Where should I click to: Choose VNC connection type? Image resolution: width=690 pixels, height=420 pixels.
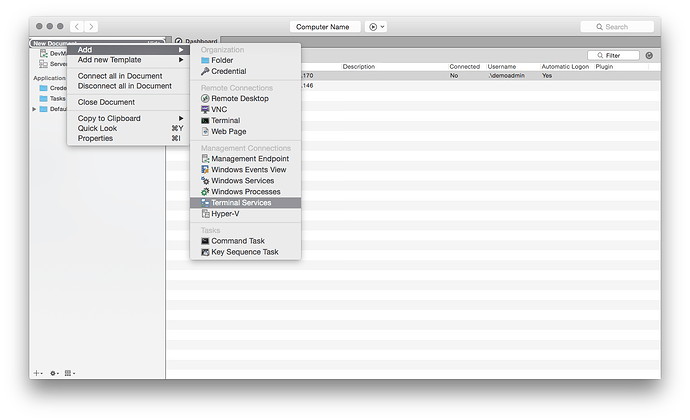pyautogui.click(x=219, y=110)
